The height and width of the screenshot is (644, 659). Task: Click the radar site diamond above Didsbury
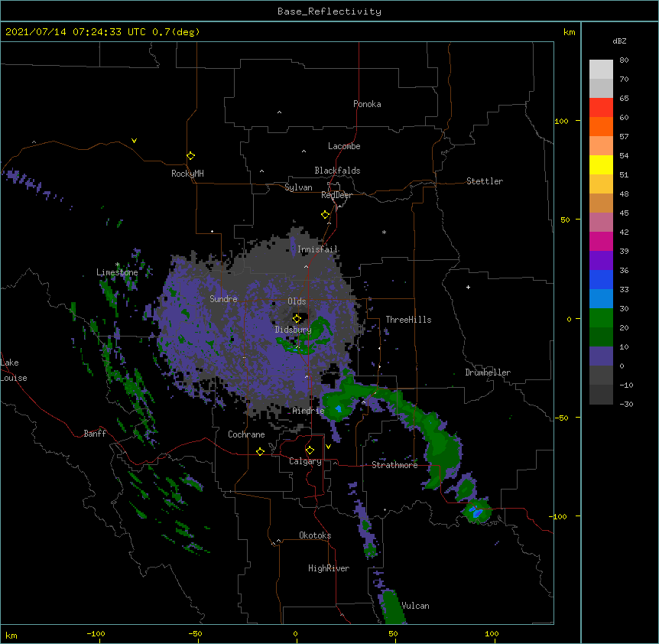click(297, 318)
